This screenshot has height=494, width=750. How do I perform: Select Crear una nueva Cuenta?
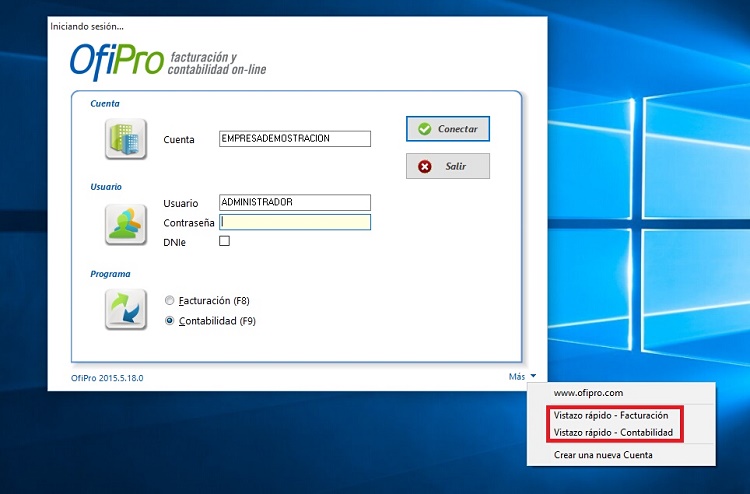pyautogui.click(x=603, y=455)
